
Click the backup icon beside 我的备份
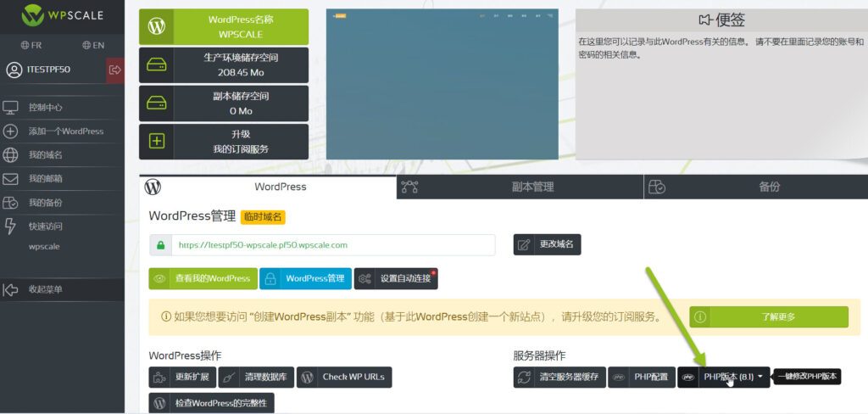(x=10, y=203)
